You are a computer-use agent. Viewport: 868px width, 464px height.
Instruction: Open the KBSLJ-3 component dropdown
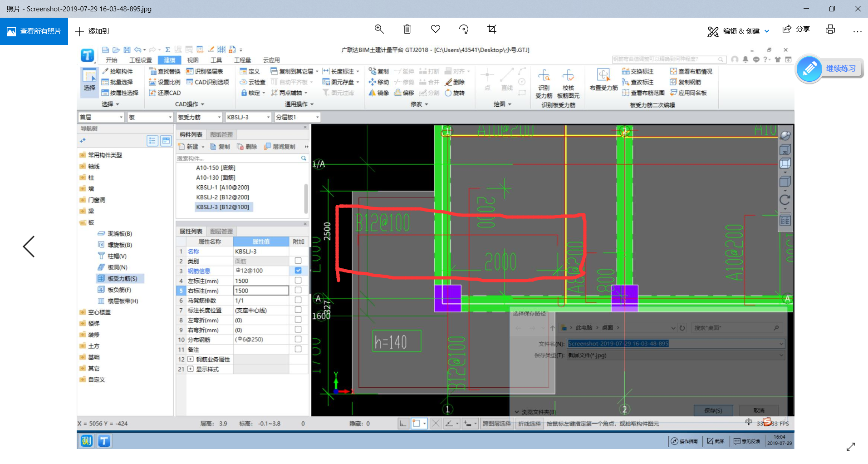click(x=248, y=117)
